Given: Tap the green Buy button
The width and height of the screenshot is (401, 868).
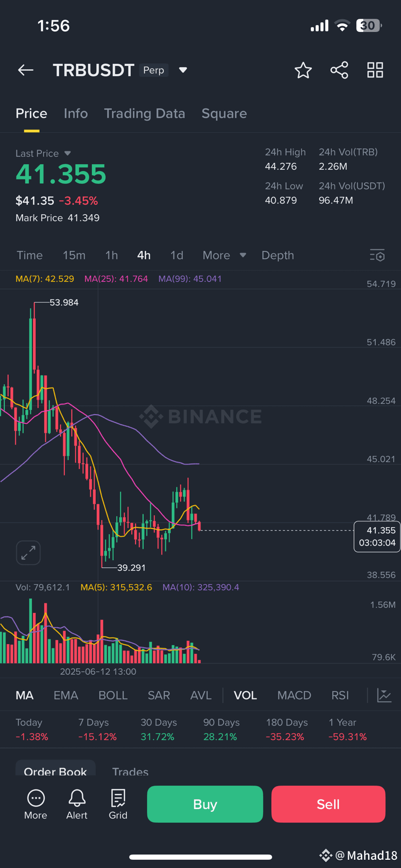Looking at the screenshot, I should [205, 804].
